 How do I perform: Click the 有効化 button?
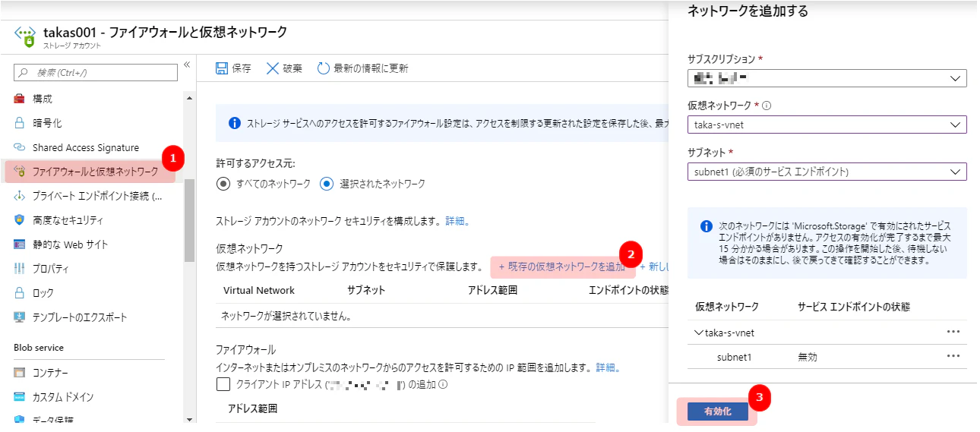718,411
